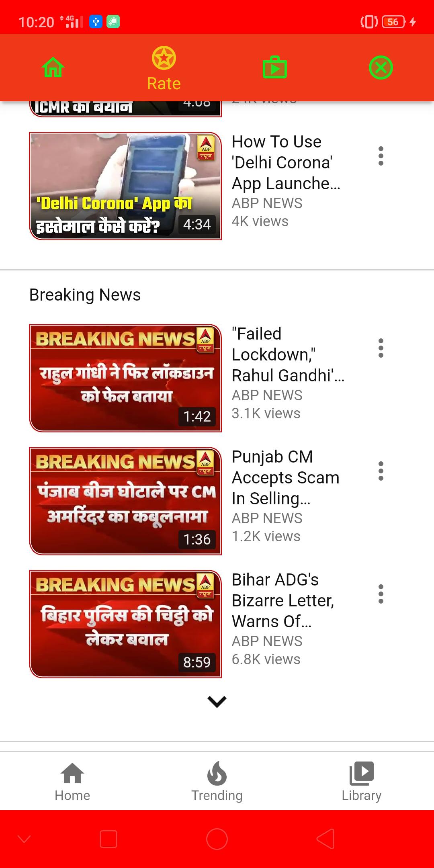The width and height of the screenshot is (434, 868).
Task: Expand Breaking News section with down chevron
Action: (x=217, y=702)
